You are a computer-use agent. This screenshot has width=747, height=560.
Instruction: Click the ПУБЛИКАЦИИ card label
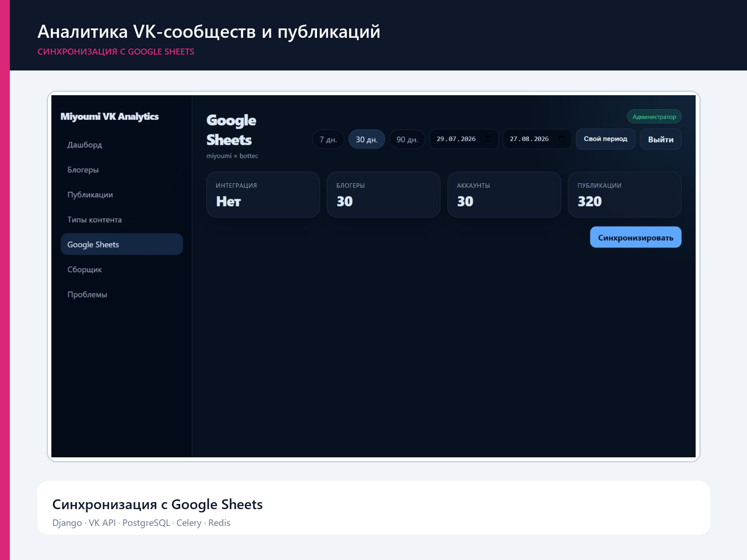coord(599,186)
